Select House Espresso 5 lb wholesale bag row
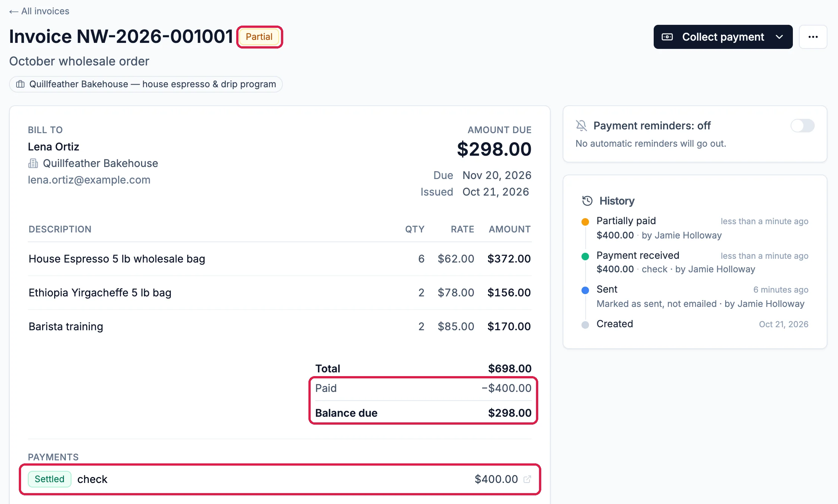 click(279, 259)
